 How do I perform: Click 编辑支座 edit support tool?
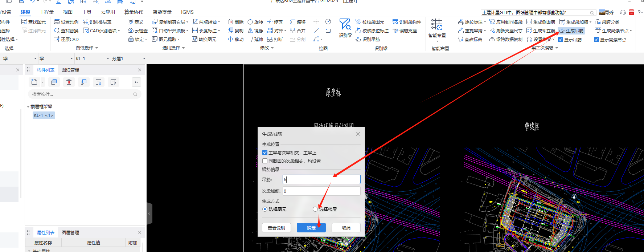click(405, 31)
